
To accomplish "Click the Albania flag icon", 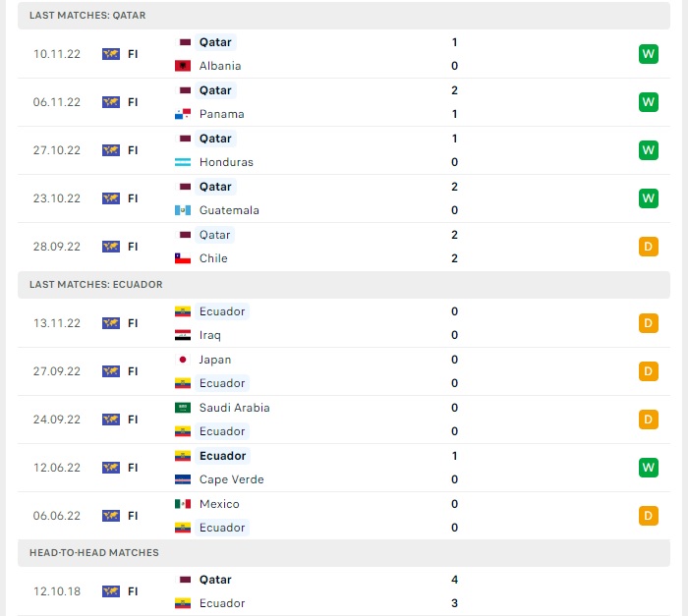I will pos(183,66).
